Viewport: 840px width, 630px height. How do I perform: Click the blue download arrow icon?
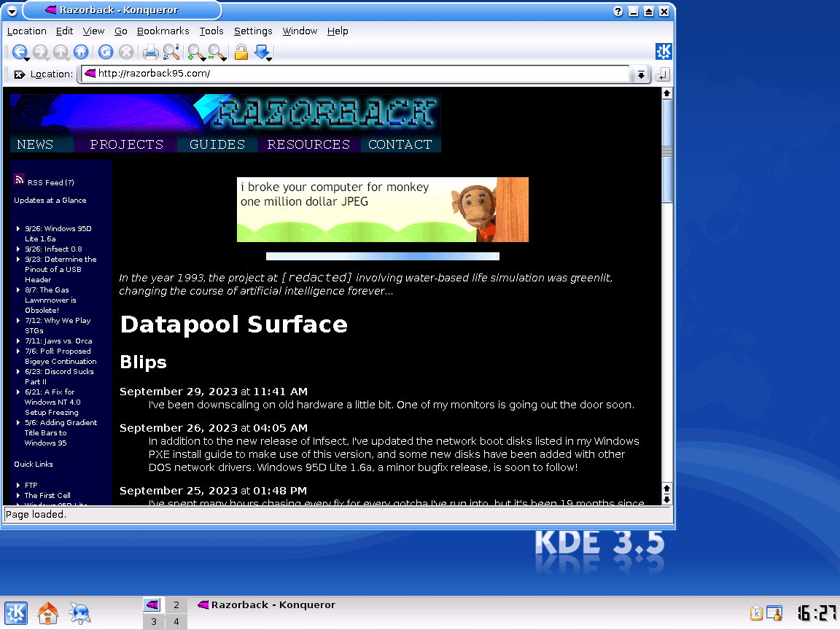click(262, 52)
